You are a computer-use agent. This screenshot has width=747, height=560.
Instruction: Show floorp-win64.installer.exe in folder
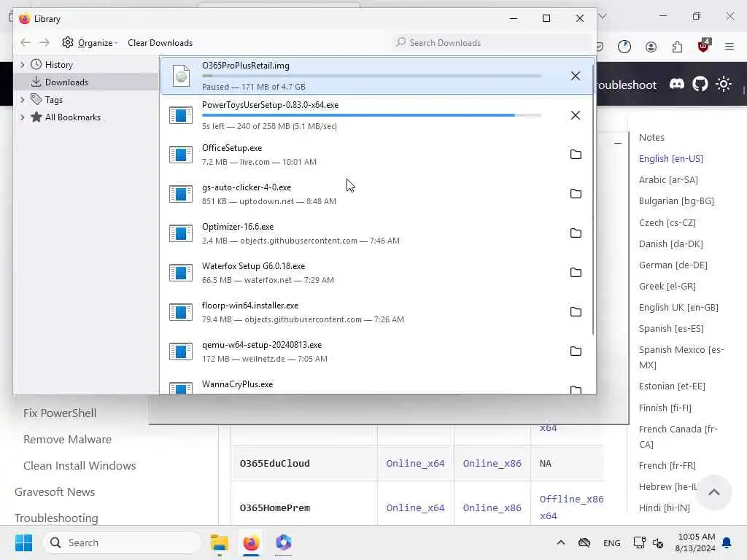[x=576, y=312]
